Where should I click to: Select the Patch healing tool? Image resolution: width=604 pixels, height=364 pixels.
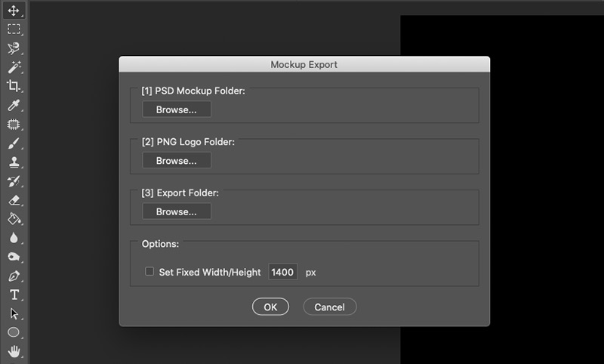tap(14, 124)
